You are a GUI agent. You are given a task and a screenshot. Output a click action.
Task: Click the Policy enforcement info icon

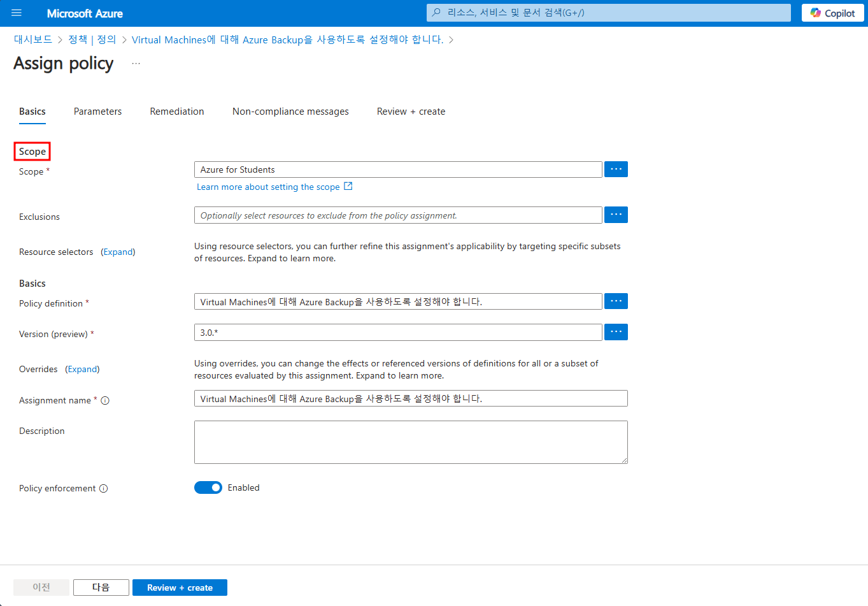[104, 489]
